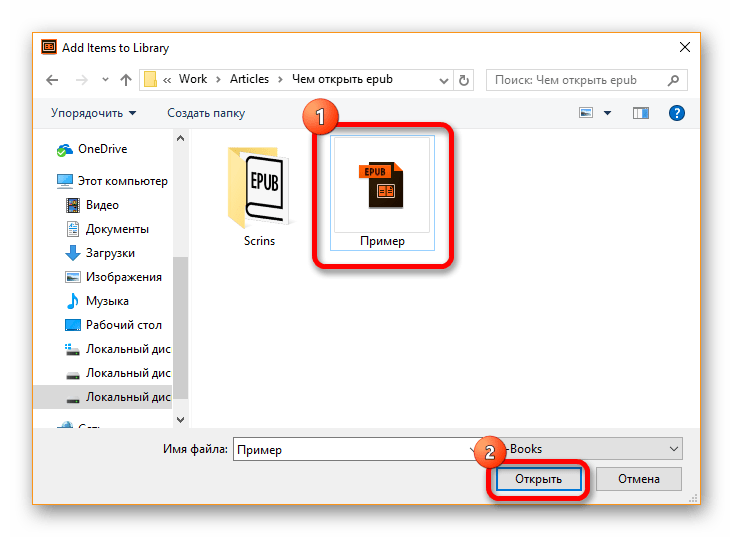Close the Add Items to Library dialog

pos(685,47)
